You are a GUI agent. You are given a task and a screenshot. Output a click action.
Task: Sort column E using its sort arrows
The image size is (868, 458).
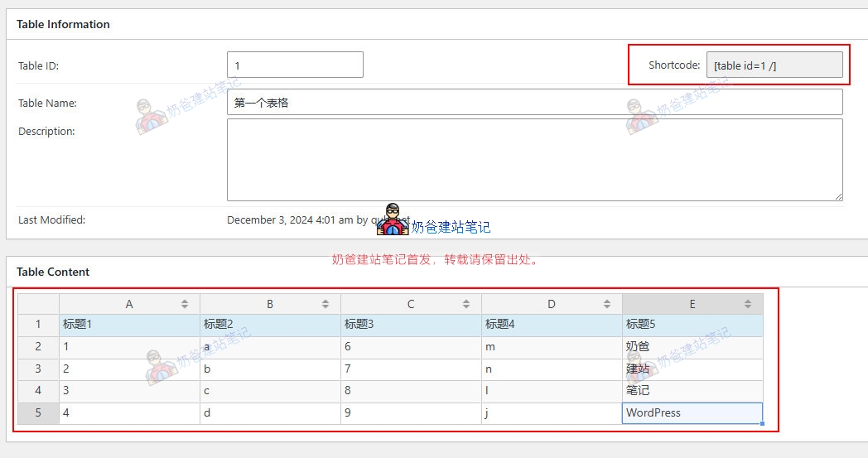pyautogui.click(x=748, y=304)
